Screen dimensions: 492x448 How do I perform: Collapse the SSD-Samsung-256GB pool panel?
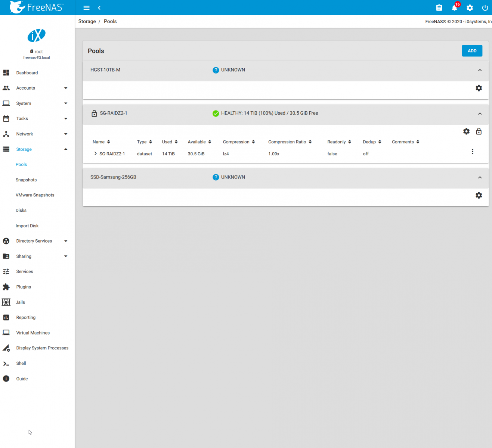pyautogui.click(x=480, y=177)
